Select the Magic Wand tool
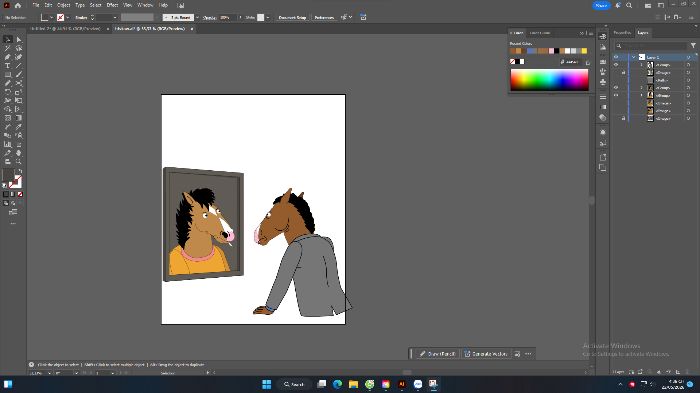 (x=8, y=48)
